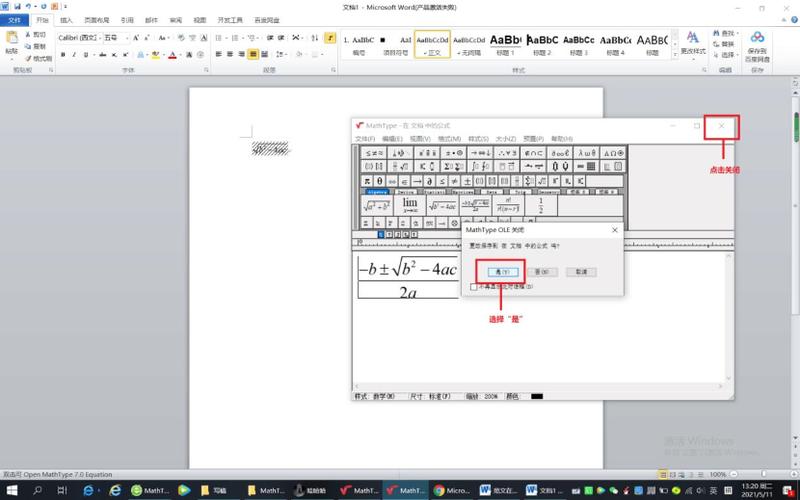Open MathType relational symbols palette (≤≠≈)
Screen dimensions: 800x500
click(373, 153)
